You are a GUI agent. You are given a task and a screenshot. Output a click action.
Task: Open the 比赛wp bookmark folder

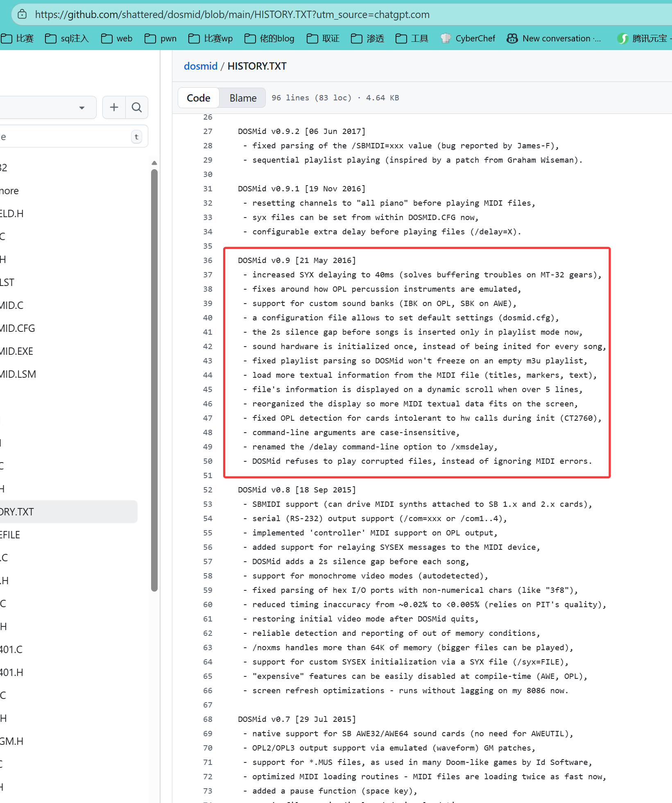[x=210, y=39]
